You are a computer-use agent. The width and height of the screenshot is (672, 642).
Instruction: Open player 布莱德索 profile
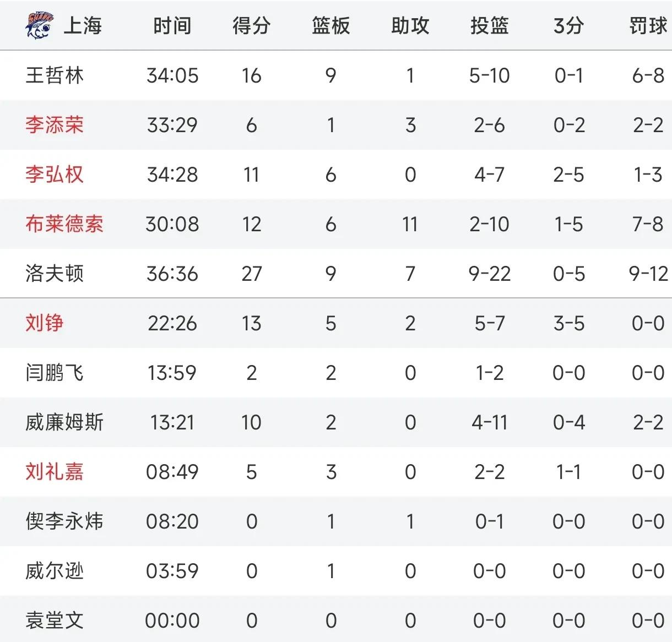(x=64, y=224)
